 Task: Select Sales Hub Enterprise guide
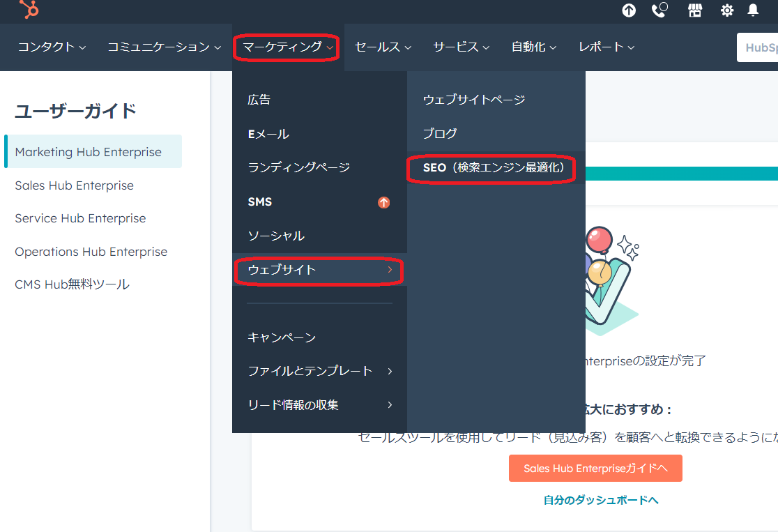click(x=75, y=185)
